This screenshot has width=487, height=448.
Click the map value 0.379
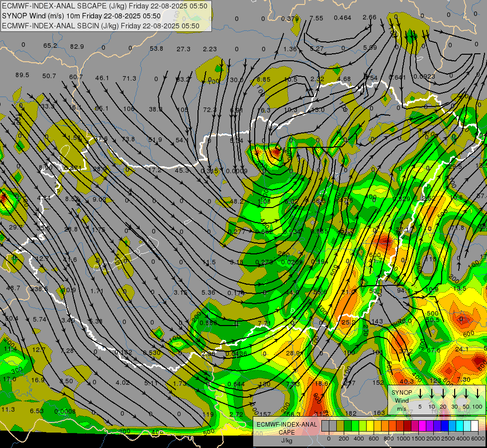[290, 19]
